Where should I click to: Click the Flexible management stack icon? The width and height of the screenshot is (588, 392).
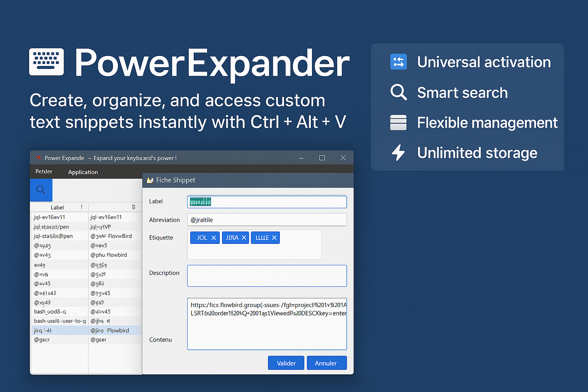tap(398, 122)
